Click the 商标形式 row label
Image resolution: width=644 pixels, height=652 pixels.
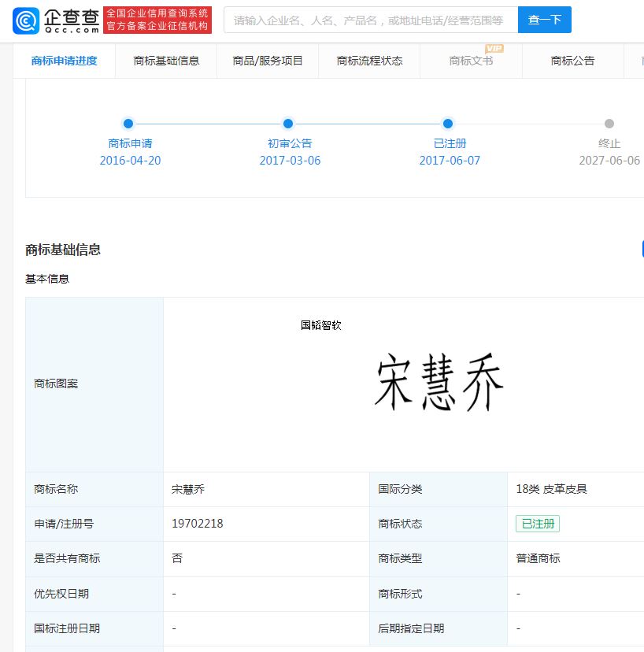coord(401,594)
